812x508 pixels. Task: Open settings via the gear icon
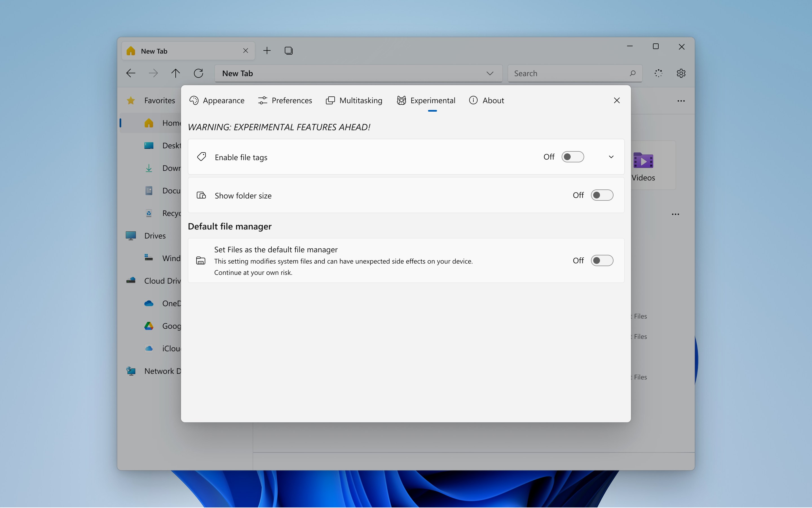(x=681, y=73)
